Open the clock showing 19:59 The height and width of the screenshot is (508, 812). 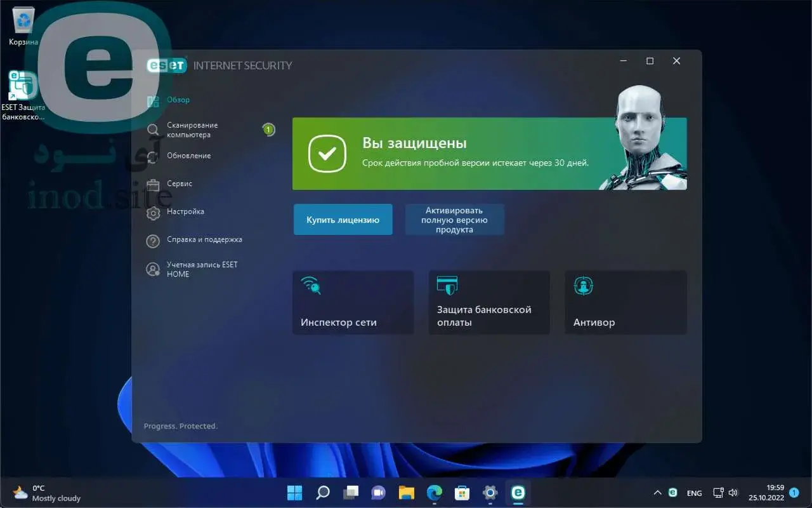[x=766, y=493]
